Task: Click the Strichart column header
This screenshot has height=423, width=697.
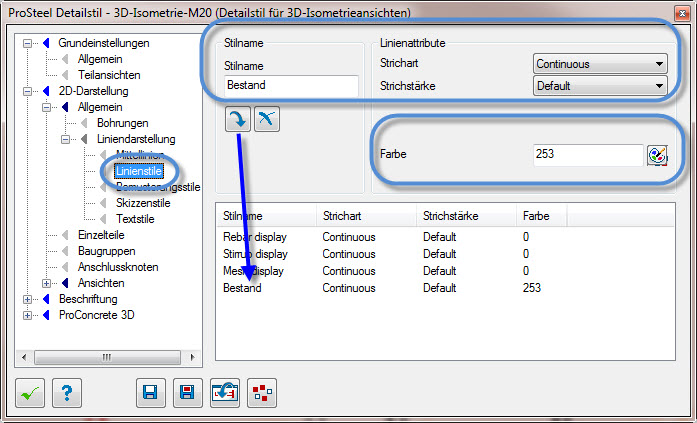Action: point(367,216)
